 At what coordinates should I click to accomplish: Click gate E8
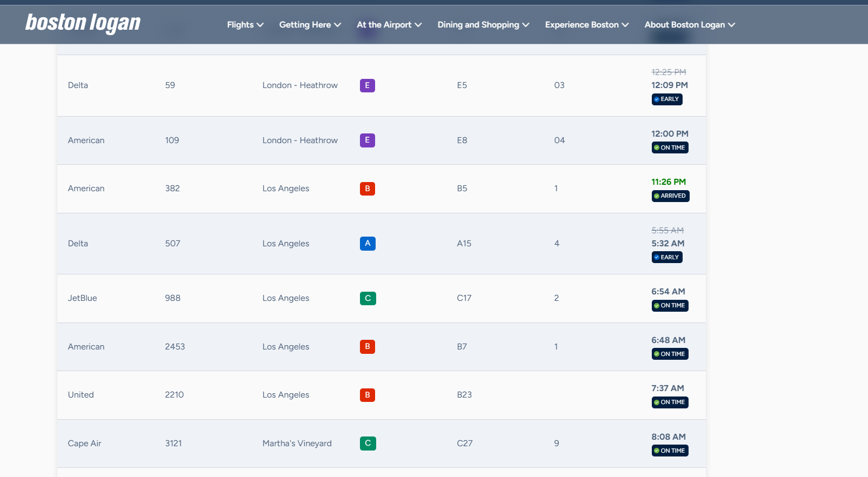[462, 140]
